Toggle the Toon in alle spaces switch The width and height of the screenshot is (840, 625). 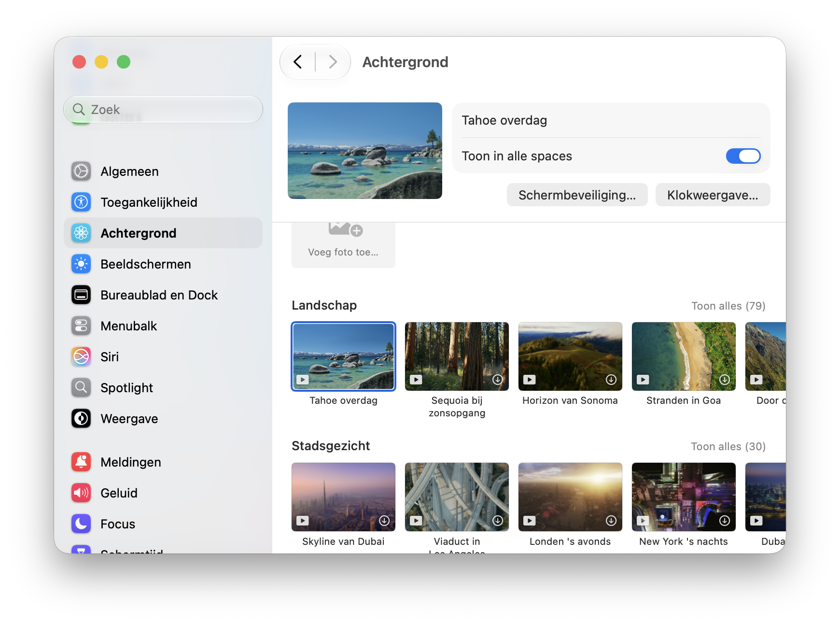[743, 156]
